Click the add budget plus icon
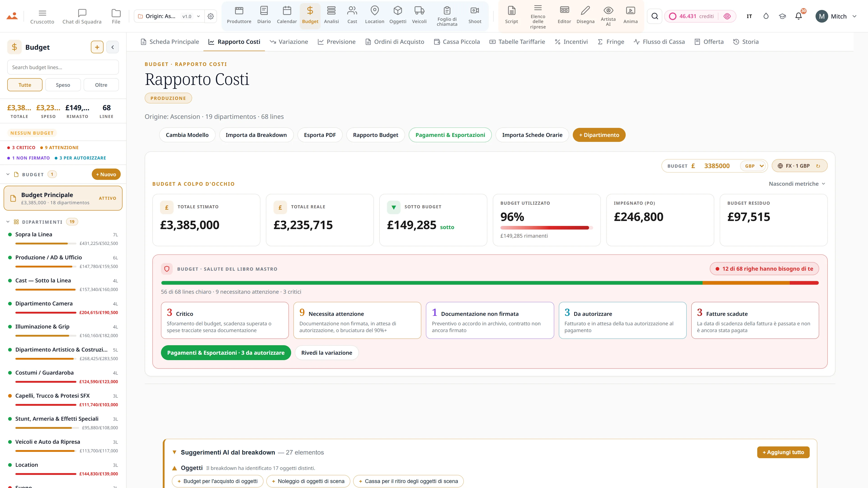Screen dimensions: 868x488 pos(97,47)
